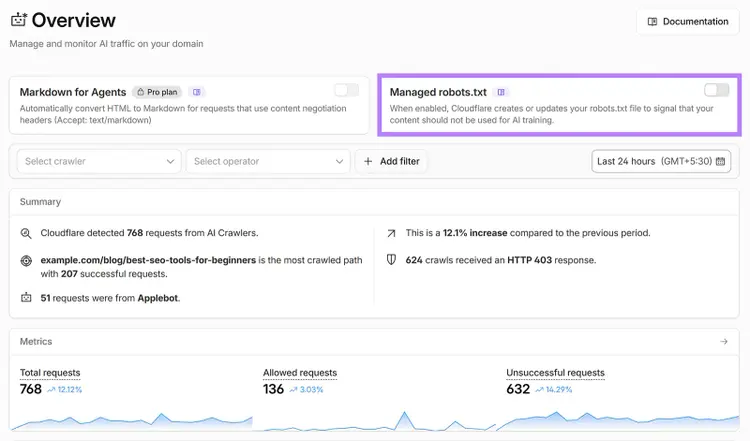Viewport: 750px width, 441px height.
Task: Click the calendar icon in date range
Action: (720, 161)
